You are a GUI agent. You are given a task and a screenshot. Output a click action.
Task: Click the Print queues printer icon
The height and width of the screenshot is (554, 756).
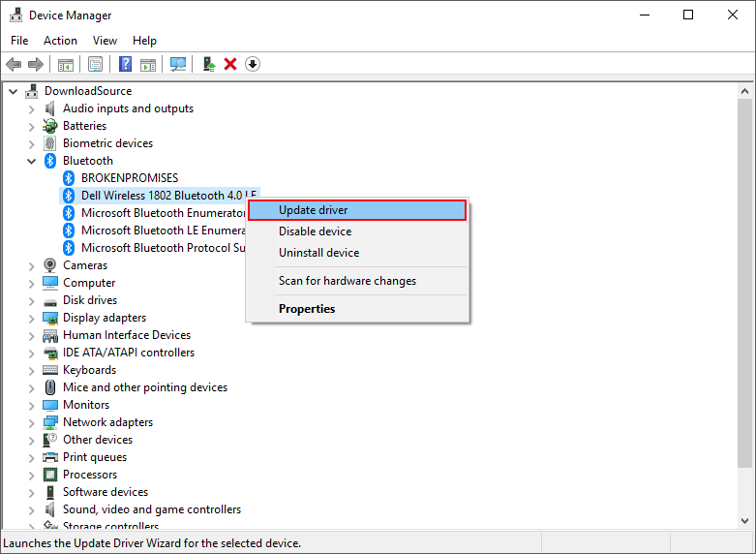[50, 457]
